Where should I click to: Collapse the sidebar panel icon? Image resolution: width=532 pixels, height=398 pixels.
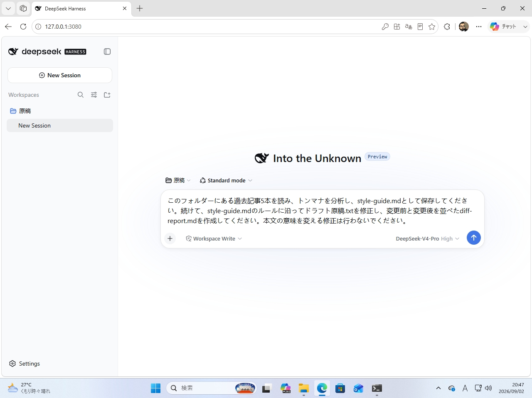click(x=107, y=52)
